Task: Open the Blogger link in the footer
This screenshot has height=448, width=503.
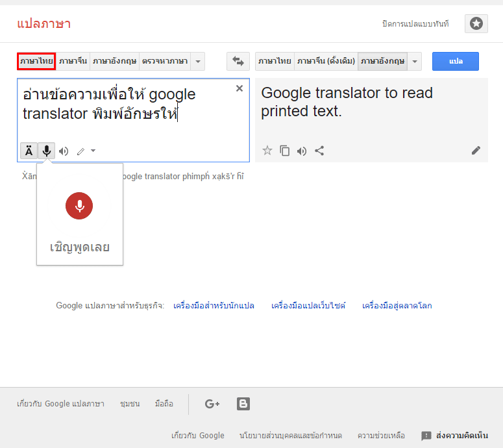Action: (243, 404)
